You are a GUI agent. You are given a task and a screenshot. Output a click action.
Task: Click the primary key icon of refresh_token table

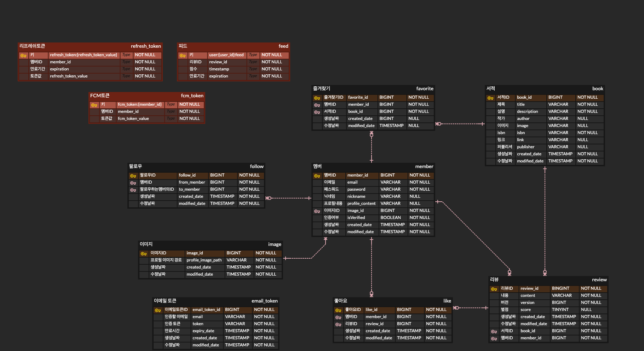tap(23, 55)
